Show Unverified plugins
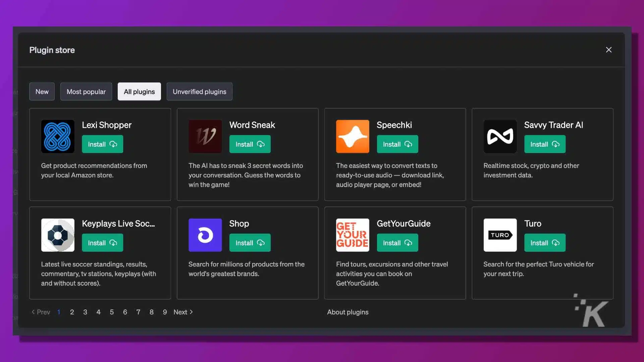644x362 pixels. [199, 91]
